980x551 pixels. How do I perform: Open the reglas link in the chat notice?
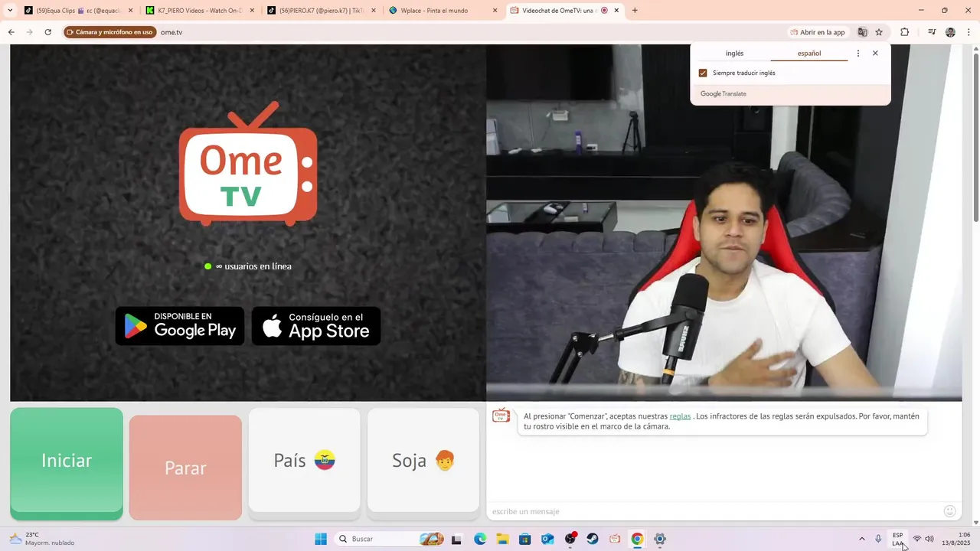[680, 416]
